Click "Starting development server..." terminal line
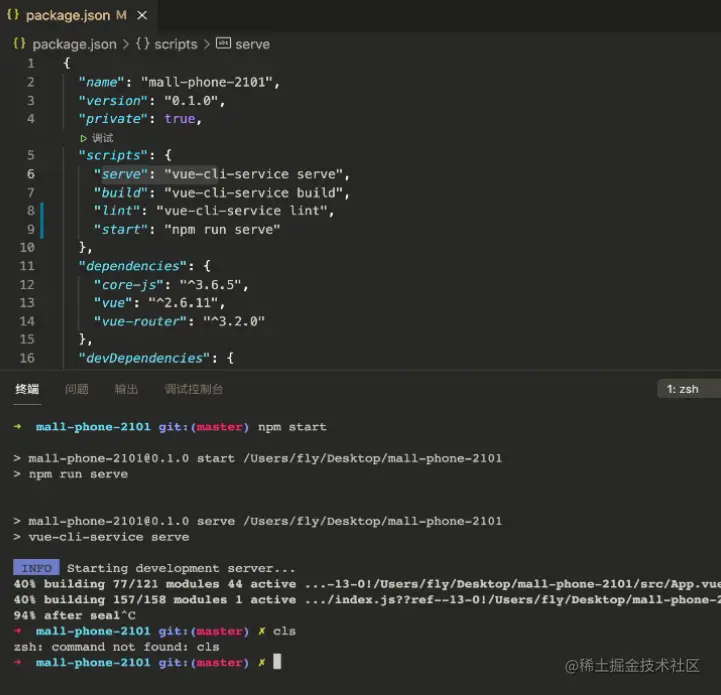 pyautogui.click(x=181, y=568)
